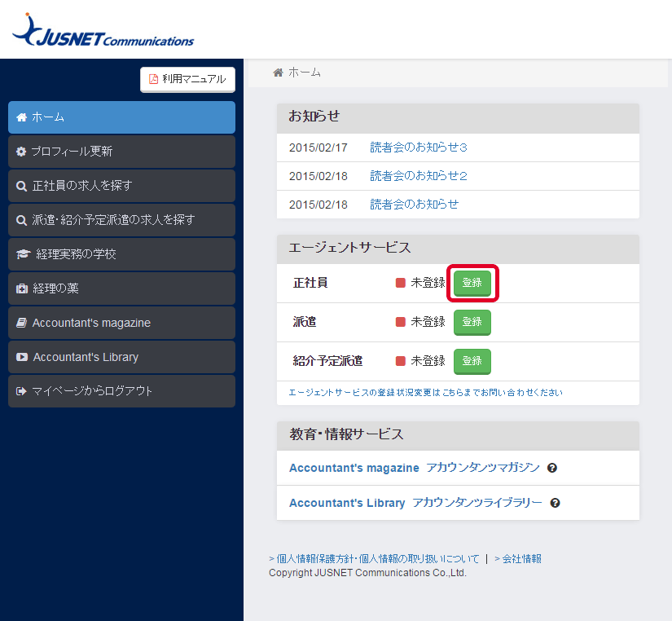Open プロフィール更新 in the sidebar
The image size is (672, 621).
(x=121, y=152)
